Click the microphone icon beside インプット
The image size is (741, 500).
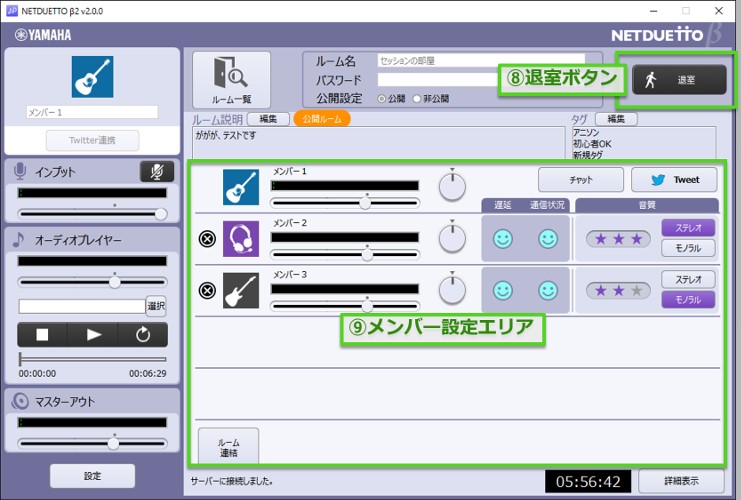tap(20, 172)
